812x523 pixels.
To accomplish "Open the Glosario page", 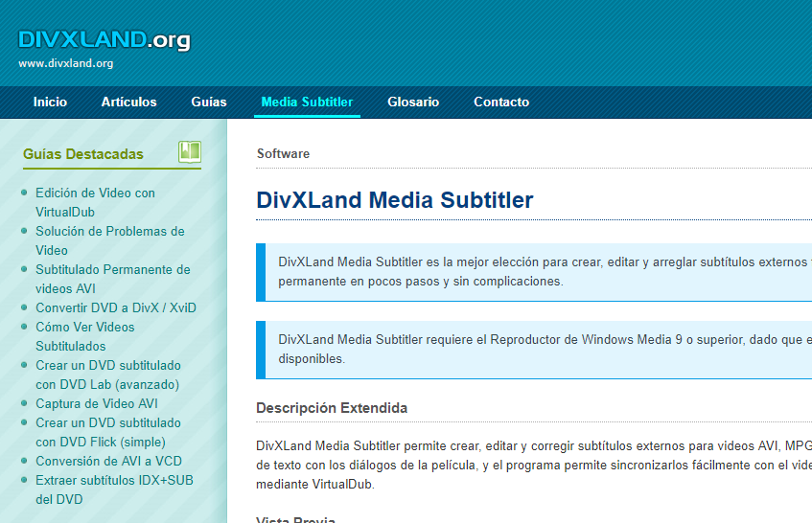I will (x=413, y=102).
